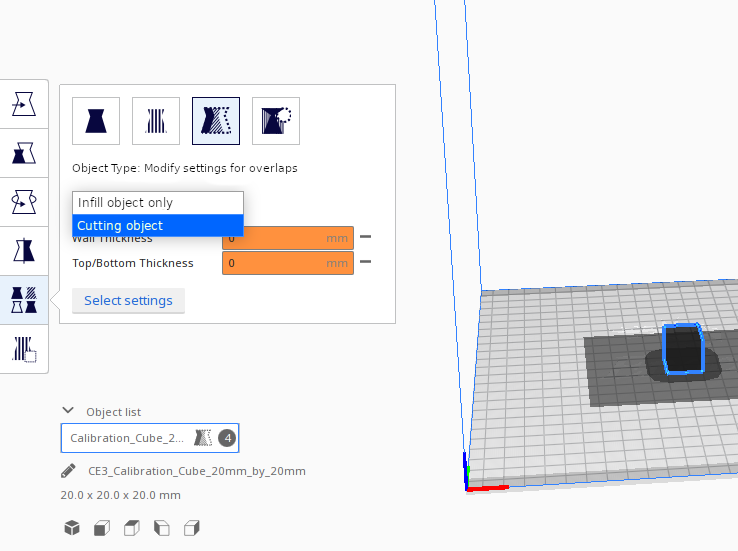738x551 pixels.
Task: Choose Modify settings for overlaps type
Action: pyautogui.click(x=216, y=121)
